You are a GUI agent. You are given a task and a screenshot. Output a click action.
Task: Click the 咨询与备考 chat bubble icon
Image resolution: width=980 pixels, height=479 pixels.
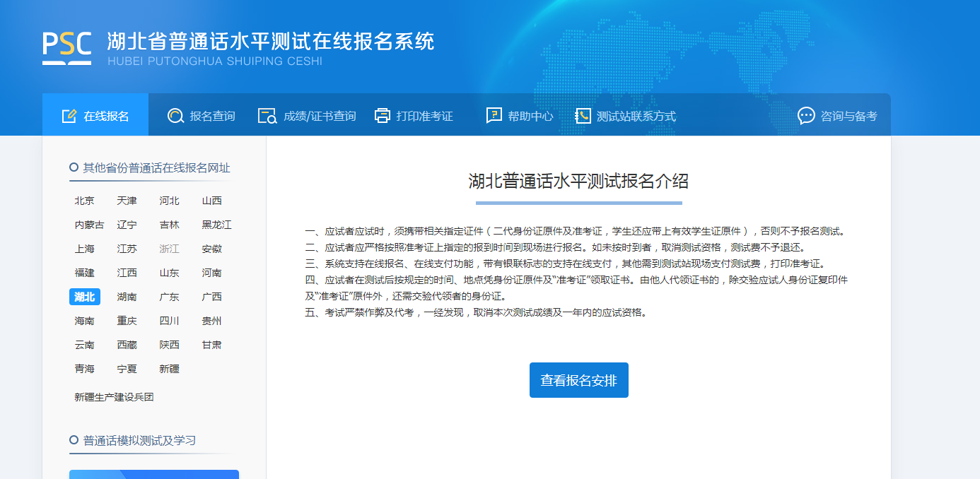coord(806,116)
